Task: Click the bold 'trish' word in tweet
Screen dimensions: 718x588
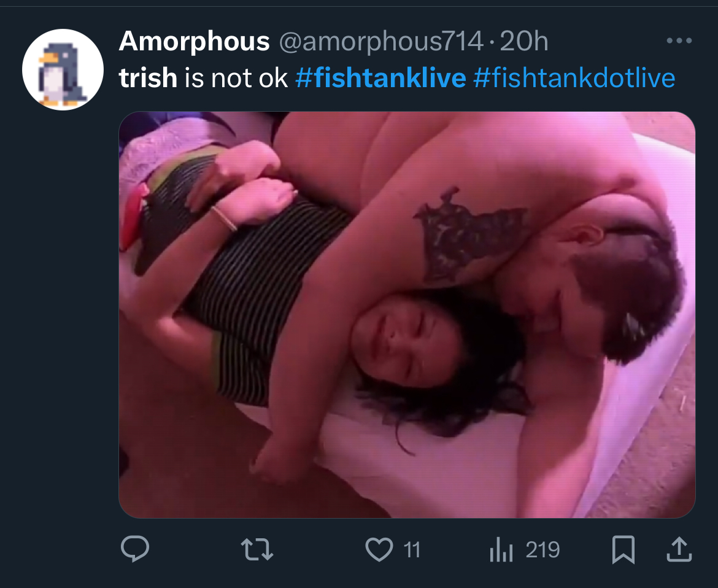Action: pyautogui.click(x=148, y=78)
